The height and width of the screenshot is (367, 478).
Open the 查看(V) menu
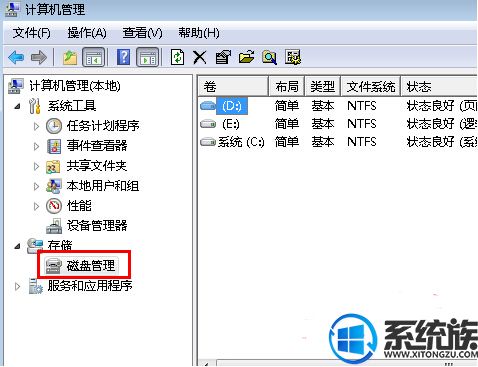[x=142, y=33]
